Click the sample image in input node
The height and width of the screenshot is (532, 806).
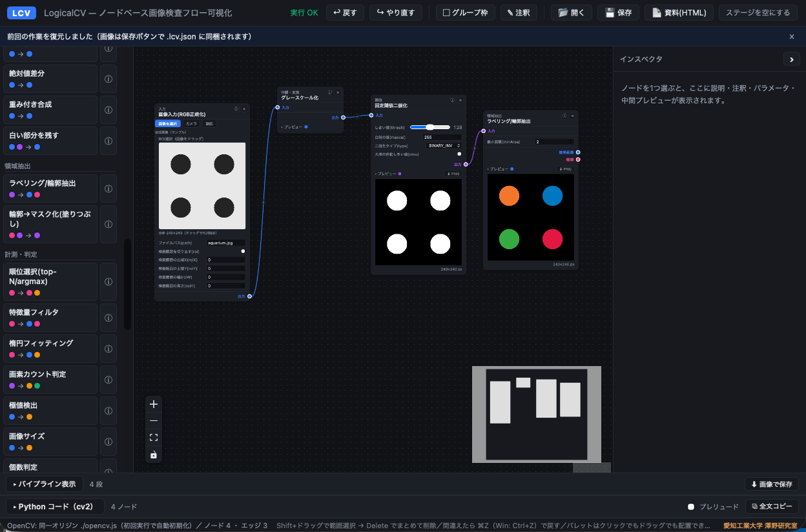pos(202,186)
